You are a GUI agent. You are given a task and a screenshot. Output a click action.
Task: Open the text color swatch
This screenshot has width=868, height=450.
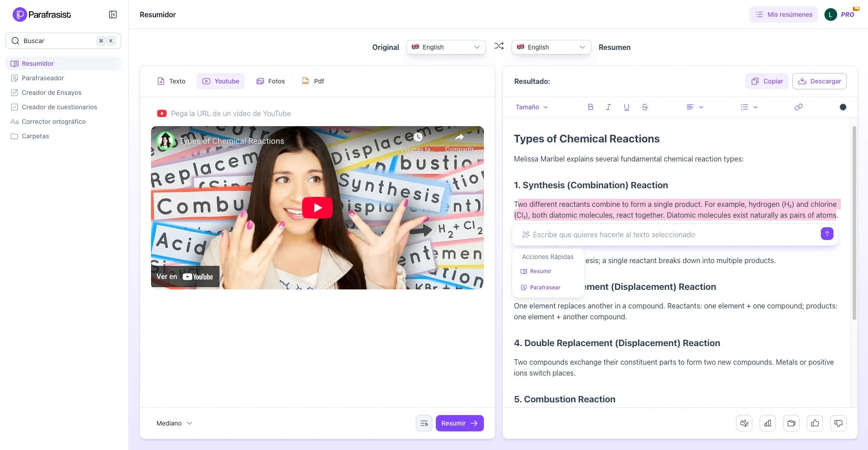843,107
